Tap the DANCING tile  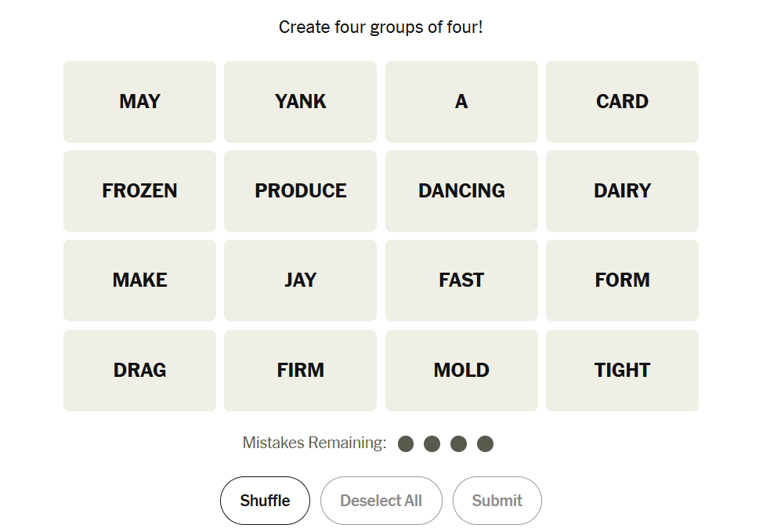(461, 191)
